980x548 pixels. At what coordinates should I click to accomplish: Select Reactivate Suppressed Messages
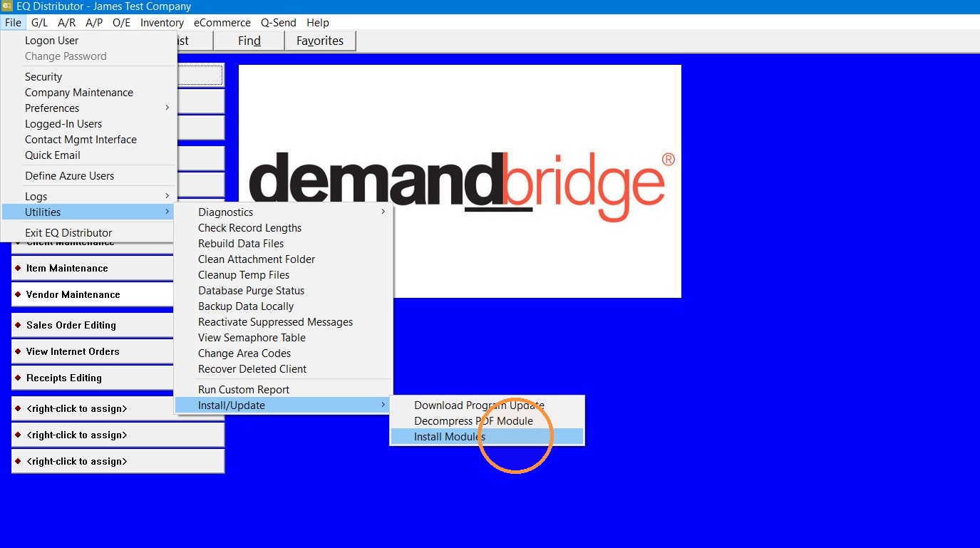[284, 322]
